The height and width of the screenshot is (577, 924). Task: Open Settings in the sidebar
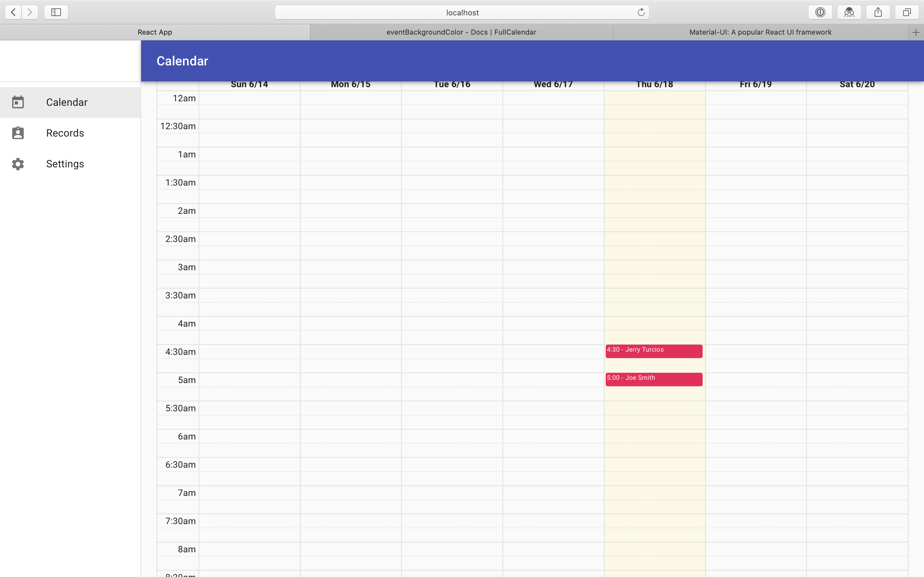(65, 164)
